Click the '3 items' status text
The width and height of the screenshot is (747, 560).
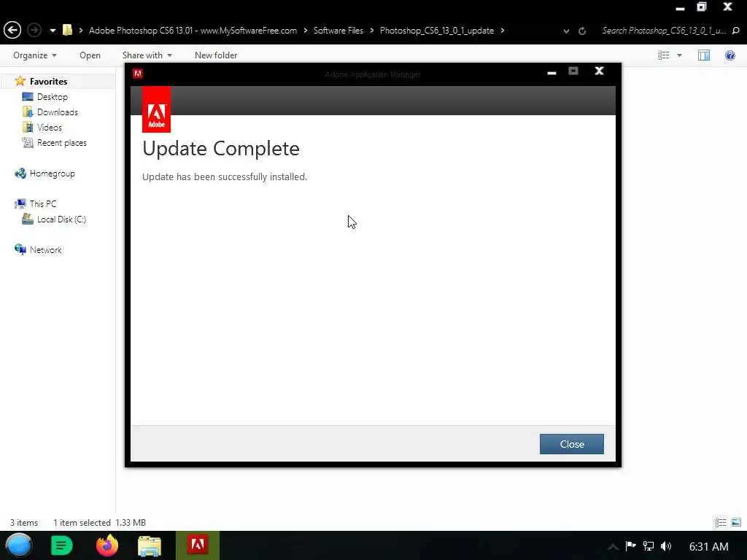(x=24, y=522)
